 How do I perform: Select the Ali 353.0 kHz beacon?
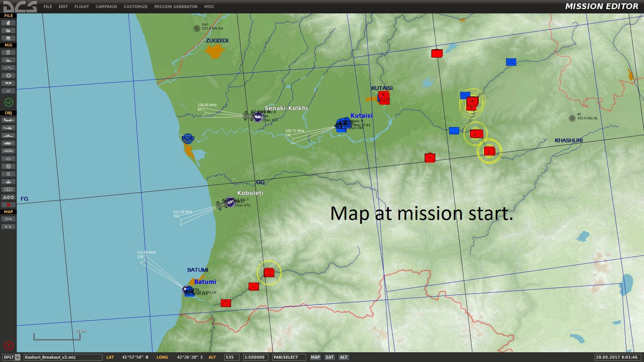[572, 118]
